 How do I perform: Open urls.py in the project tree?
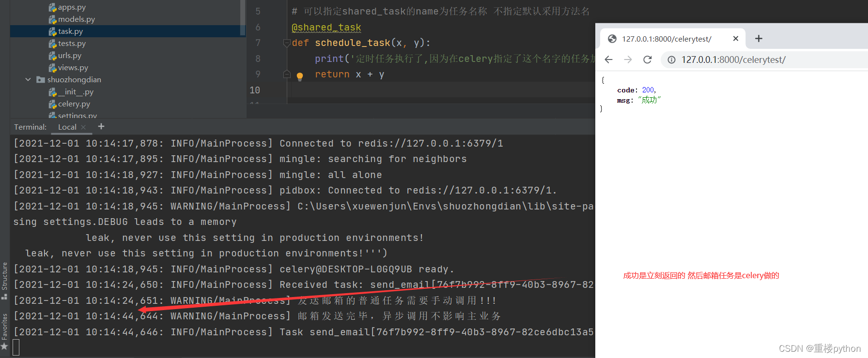(x=70, y=56)
